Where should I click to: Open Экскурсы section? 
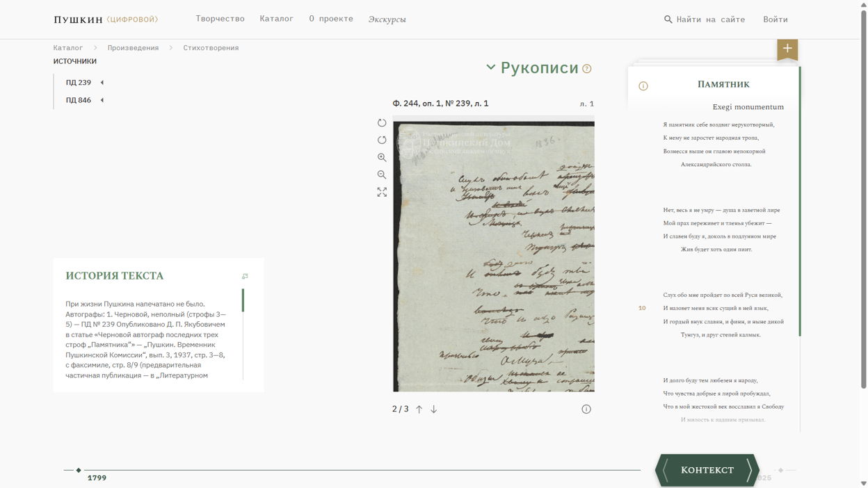coord(387,19)
